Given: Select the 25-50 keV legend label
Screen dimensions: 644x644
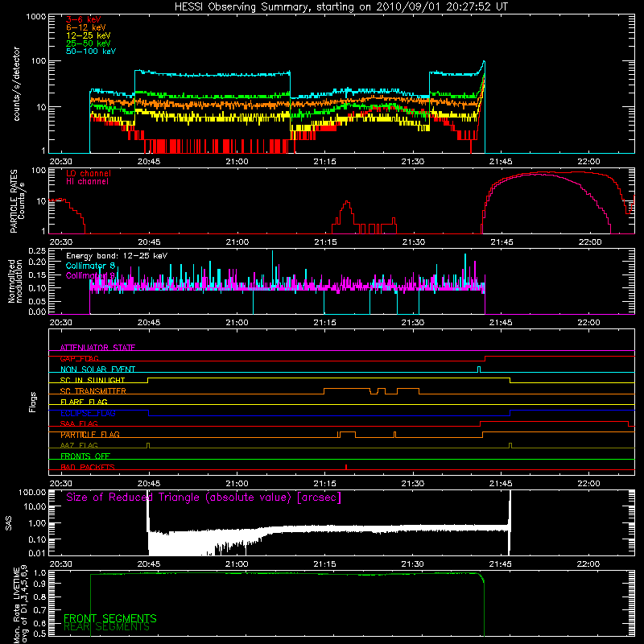Looking at the screenshot, I should tap(89, 43).
